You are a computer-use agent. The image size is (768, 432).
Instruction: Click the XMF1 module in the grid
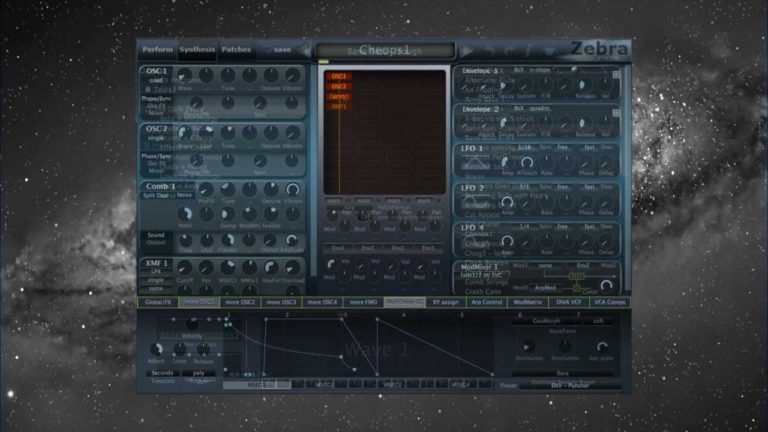click(x=338, y=106)
